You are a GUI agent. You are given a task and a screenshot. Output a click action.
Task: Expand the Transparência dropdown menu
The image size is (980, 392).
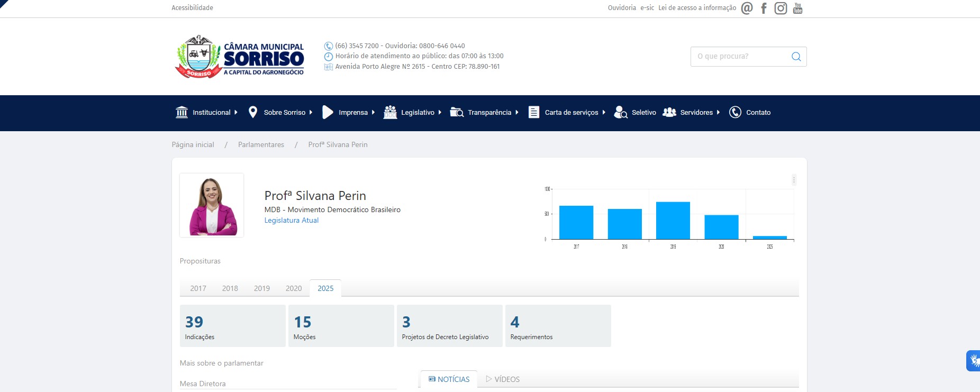pyautogui.click(x=484, y=113)
